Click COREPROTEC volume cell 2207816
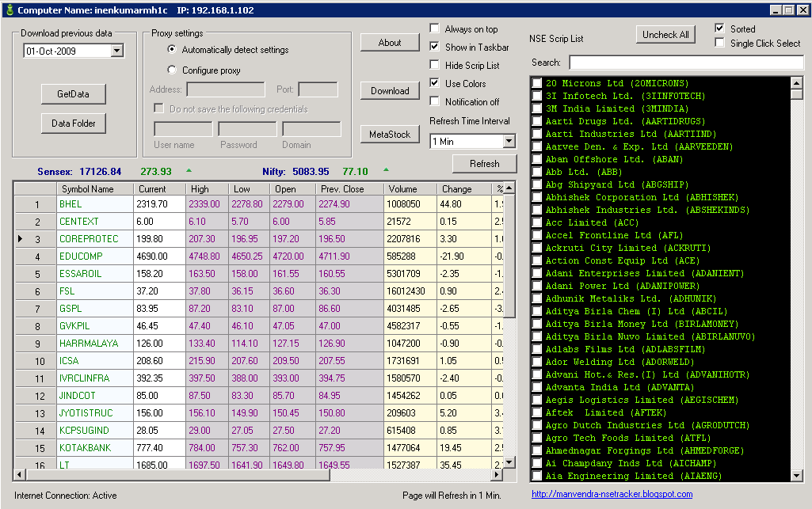This screenshot has width=812, height=509. 410,238
